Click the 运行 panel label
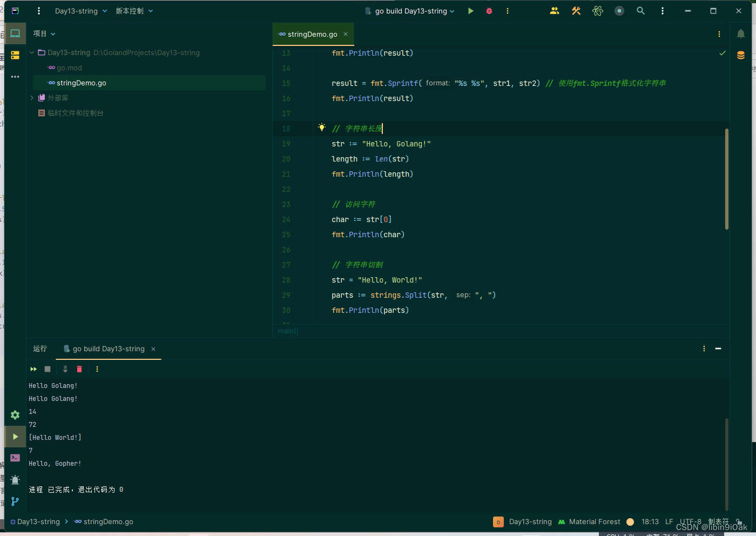This screenshot has width=756, height=536. pyautogui.click(x=40, y=349)
